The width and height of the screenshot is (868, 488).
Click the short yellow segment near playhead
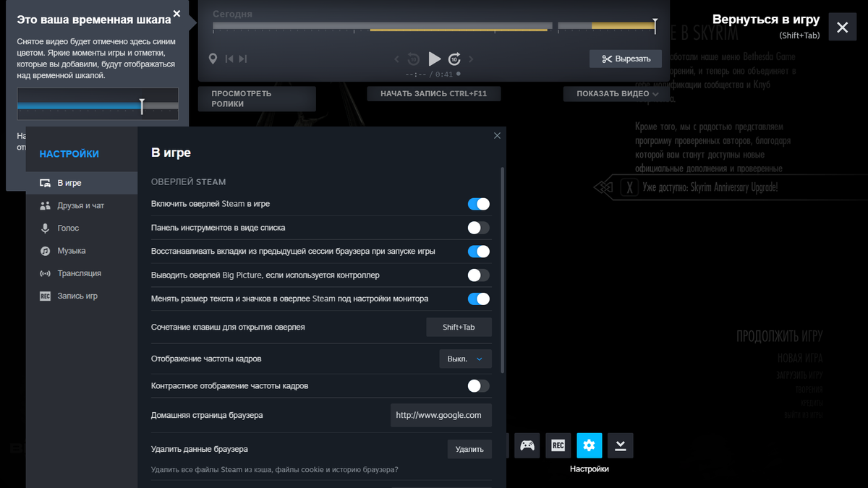click(x=623, y=26)
